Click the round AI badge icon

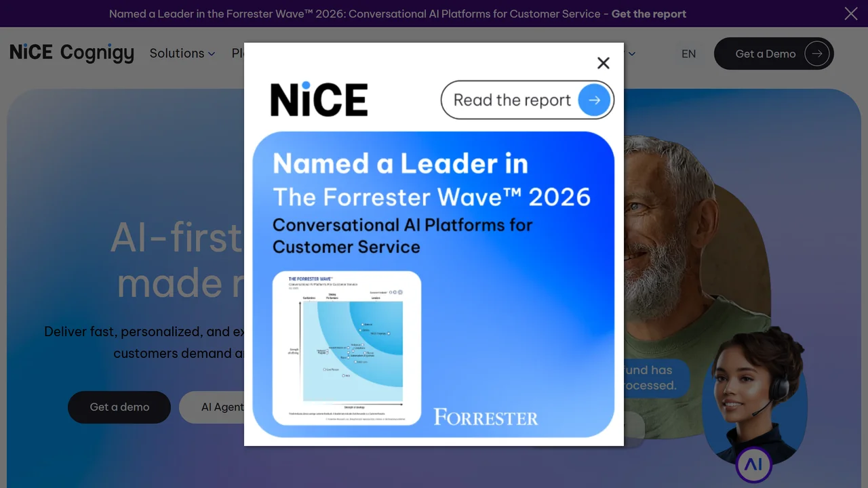(x=753, y=464)
